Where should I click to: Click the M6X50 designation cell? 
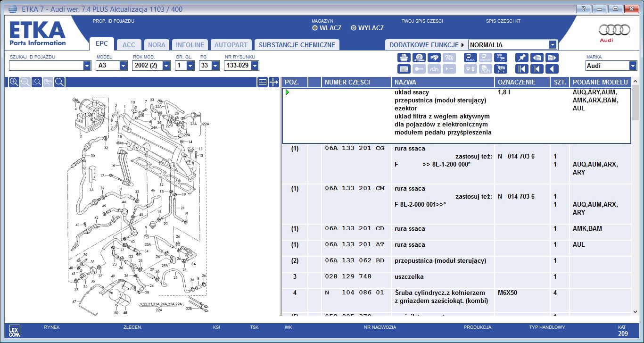point(507,293)
